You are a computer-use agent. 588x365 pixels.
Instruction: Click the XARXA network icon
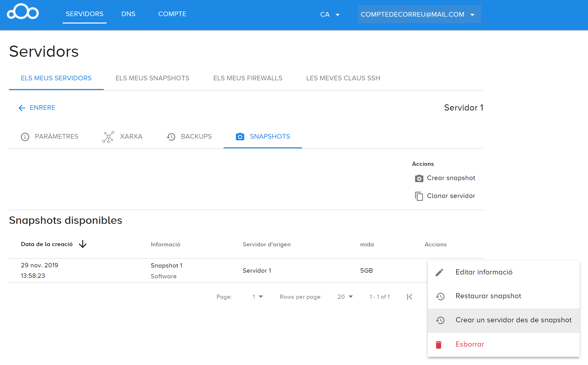coord(108,137)
